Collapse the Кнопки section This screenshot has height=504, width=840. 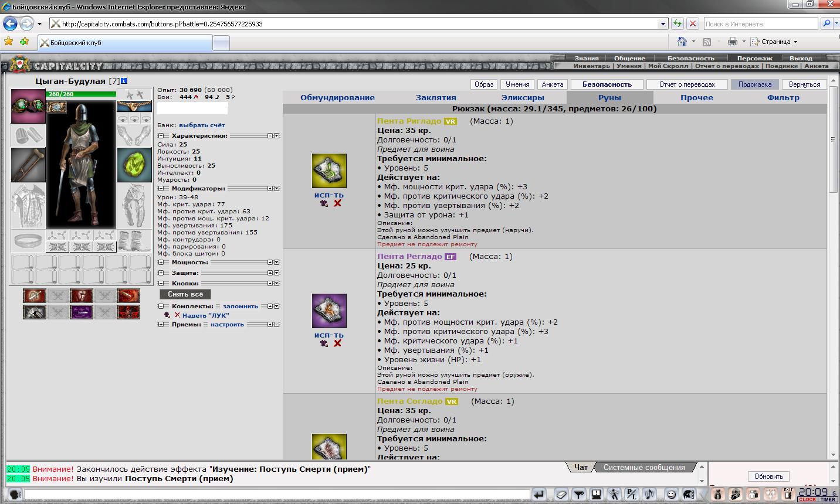[x=161, y=284]
